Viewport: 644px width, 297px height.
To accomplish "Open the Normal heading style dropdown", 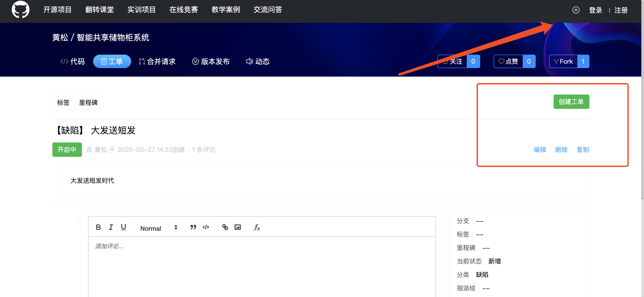I will [159, 228].
